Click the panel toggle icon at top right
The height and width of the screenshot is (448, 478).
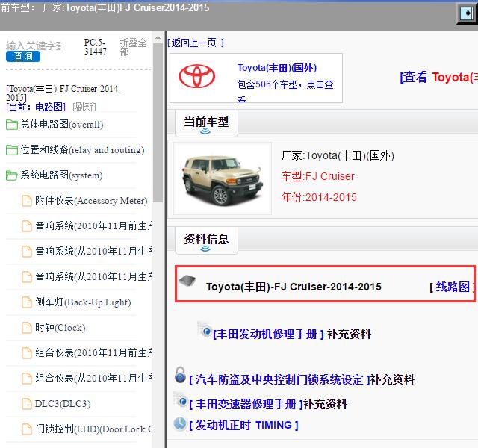click(x=466, y=13)
